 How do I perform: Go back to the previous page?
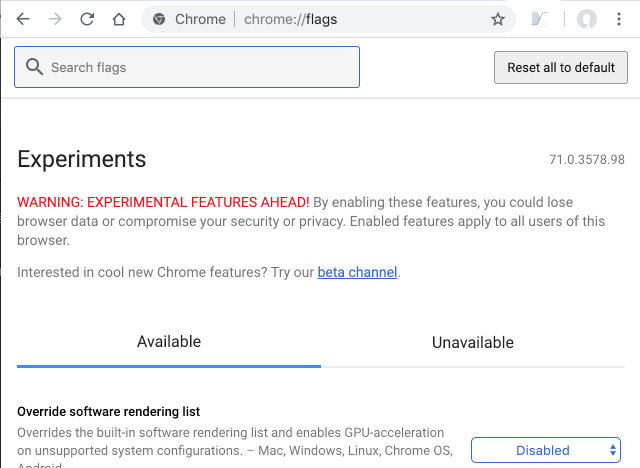click(23, 19)
